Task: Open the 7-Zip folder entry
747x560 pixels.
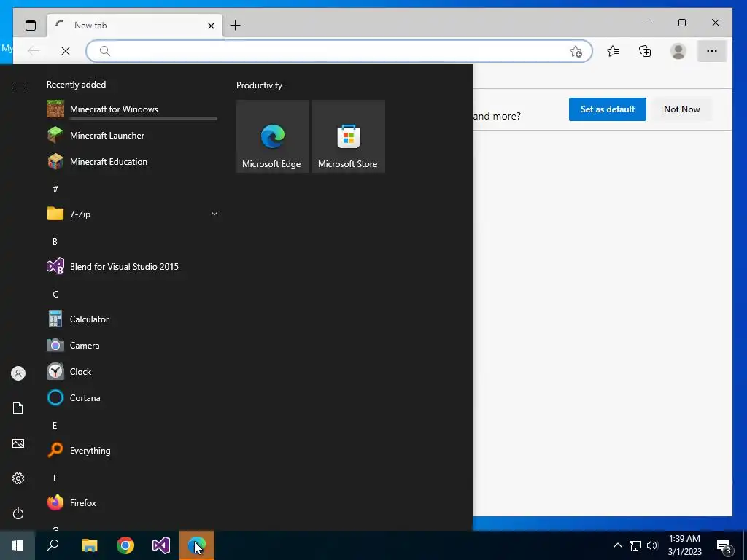Action: click(x=132, y=214)
